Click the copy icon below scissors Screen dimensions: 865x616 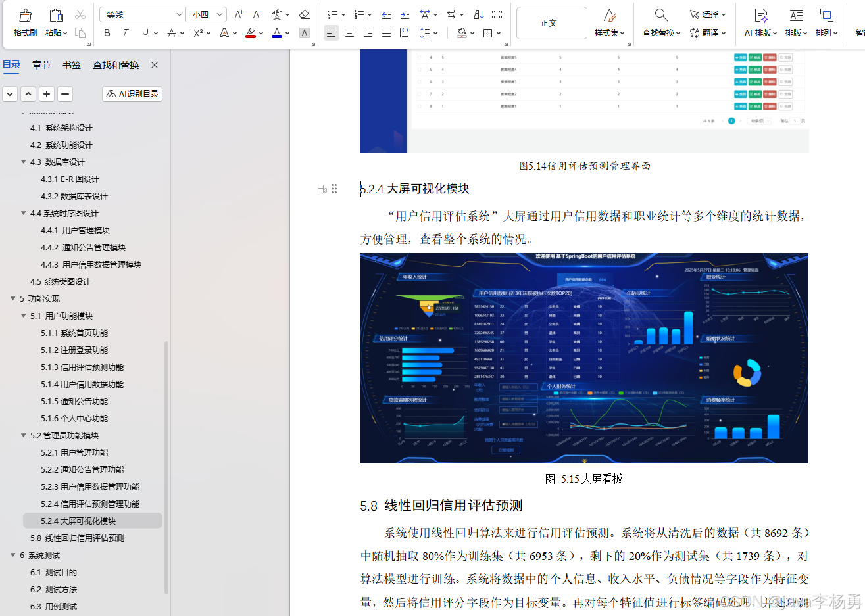[x=80, y=33]
